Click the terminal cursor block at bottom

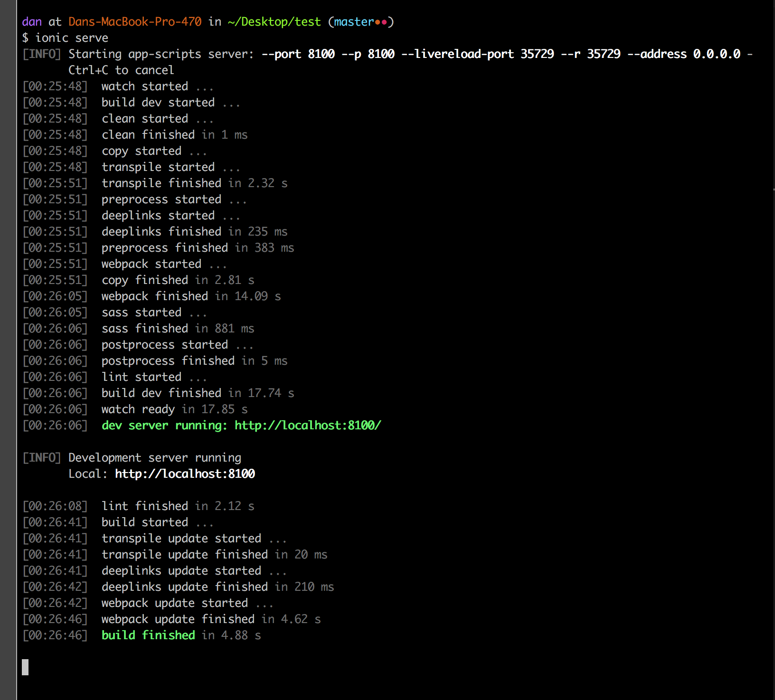pyautogui.click(x=25, y=667)
